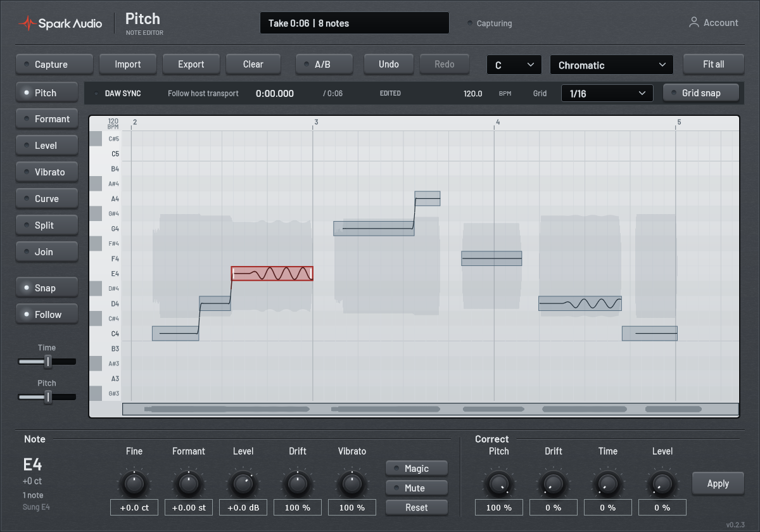Click the horizontal overview scrollbar
Image resolution: width=760 pixels, height=532 pixels.
click(431, 409)
